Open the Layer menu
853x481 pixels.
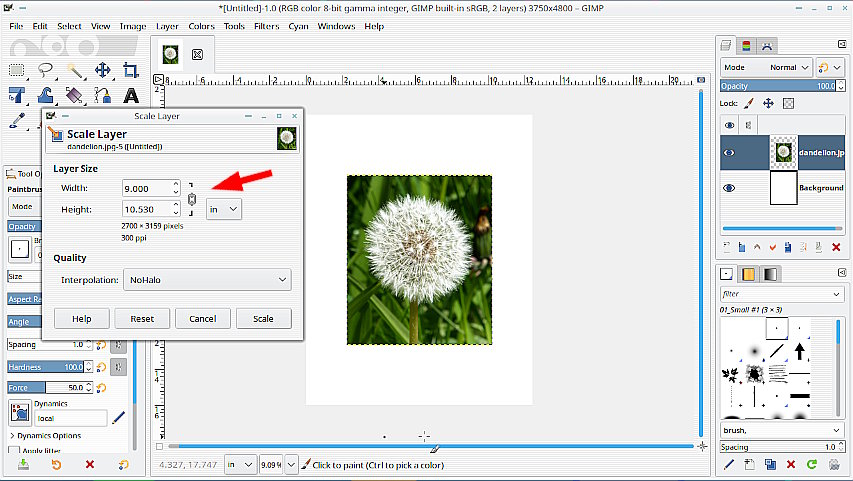click(167, 26)
